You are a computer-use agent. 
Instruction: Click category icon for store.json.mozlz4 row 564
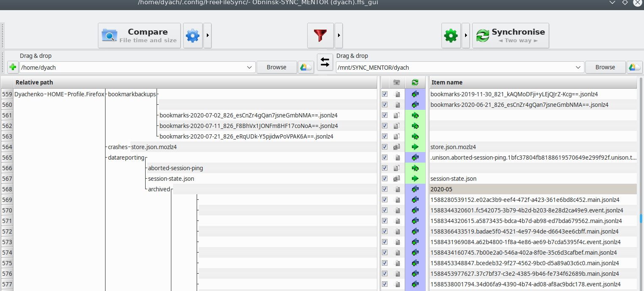pyautogui.click(x=397, y=147)
